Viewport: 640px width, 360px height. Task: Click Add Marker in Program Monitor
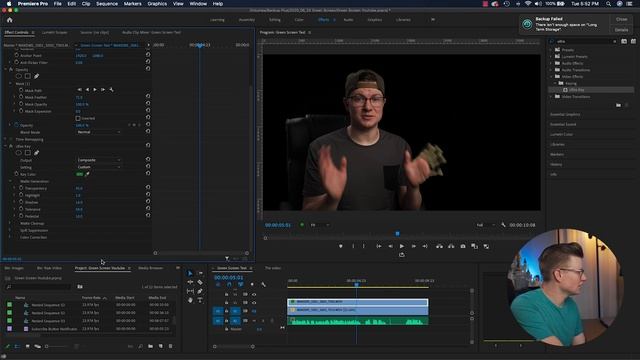coord(340,246)
